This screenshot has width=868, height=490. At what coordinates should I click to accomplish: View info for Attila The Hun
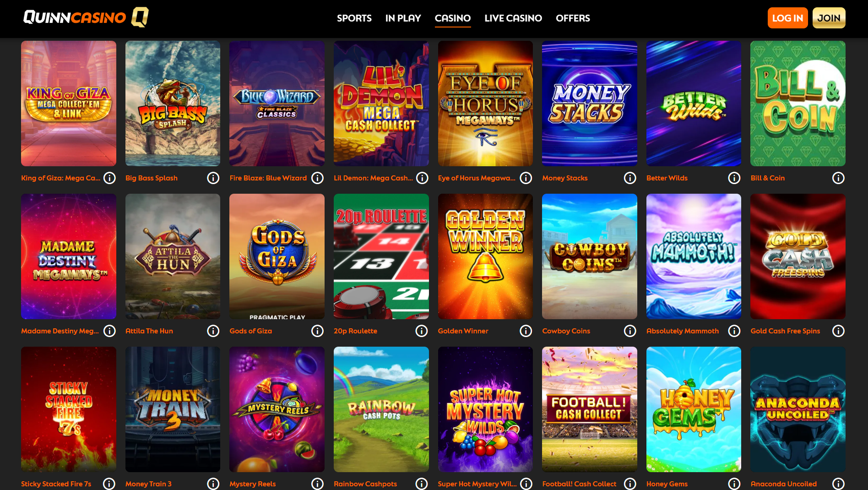pyautogui.click(x=213, y=331)
